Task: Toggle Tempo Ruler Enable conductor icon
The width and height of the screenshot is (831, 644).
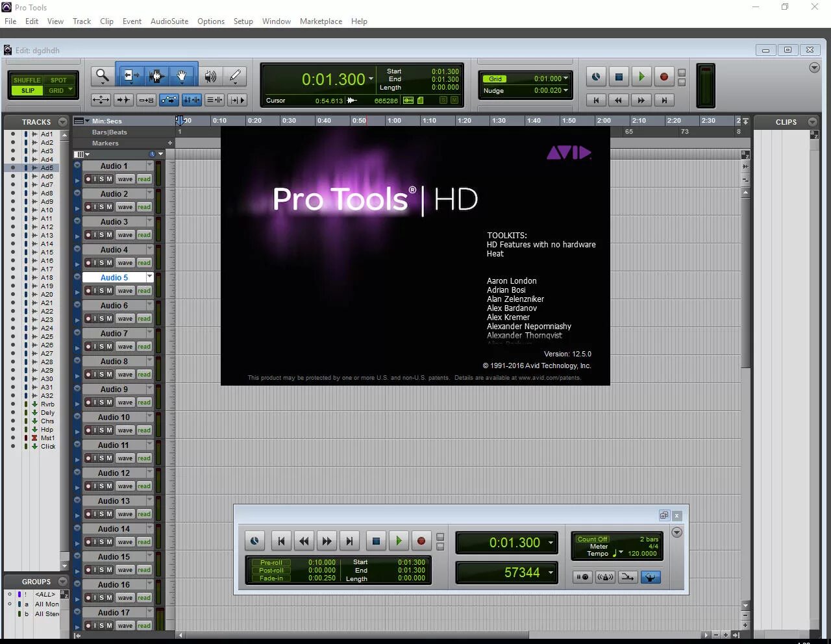Action: (651, 576)
